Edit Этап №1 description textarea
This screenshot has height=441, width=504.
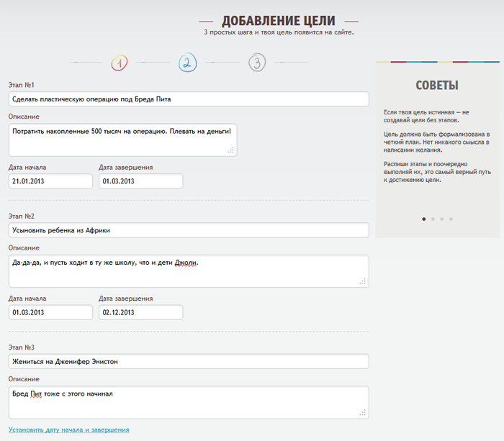coord(123,140)
